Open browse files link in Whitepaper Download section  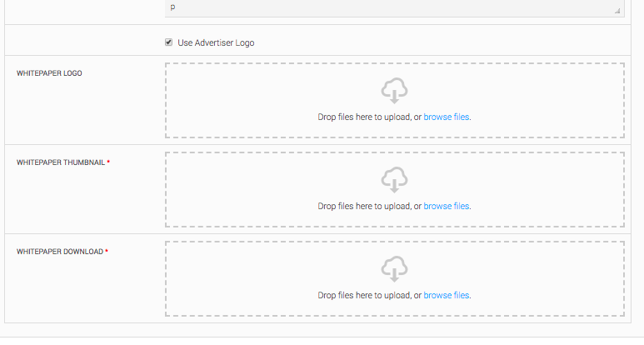pyautogui.click(x=446, y=295)
